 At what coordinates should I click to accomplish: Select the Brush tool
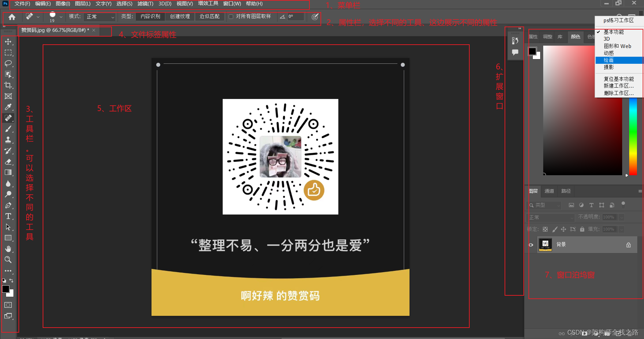coord(8,129)
